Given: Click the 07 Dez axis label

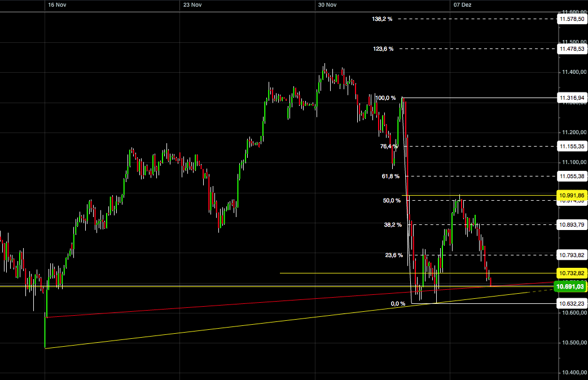Looking at the screenshot, I should click(463, 5).
